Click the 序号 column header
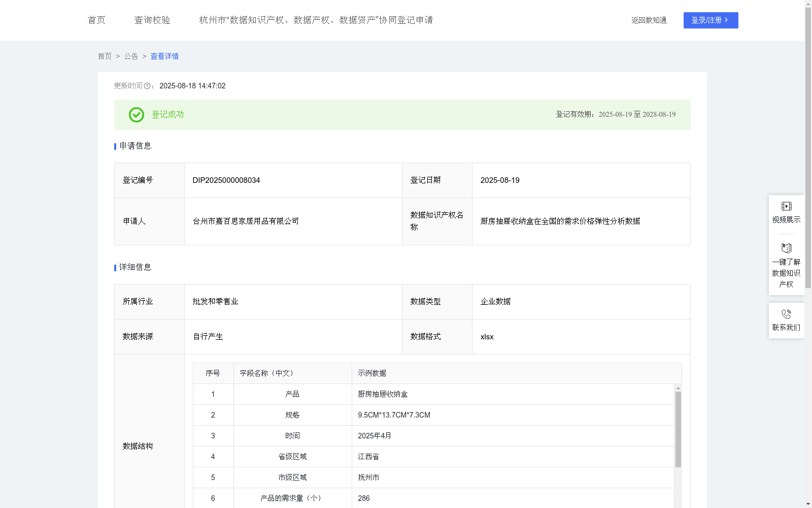Screen dimensions: 812x508 (213, 373)
